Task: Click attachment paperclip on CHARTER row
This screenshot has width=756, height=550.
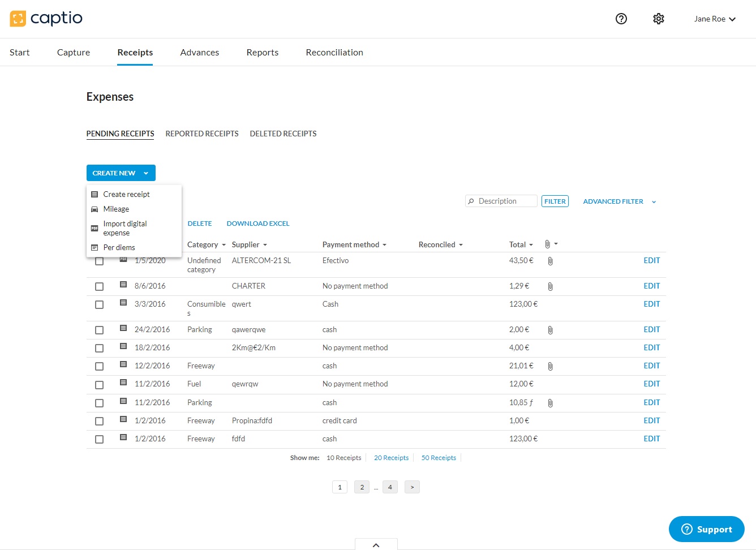Action: point(550,286)
